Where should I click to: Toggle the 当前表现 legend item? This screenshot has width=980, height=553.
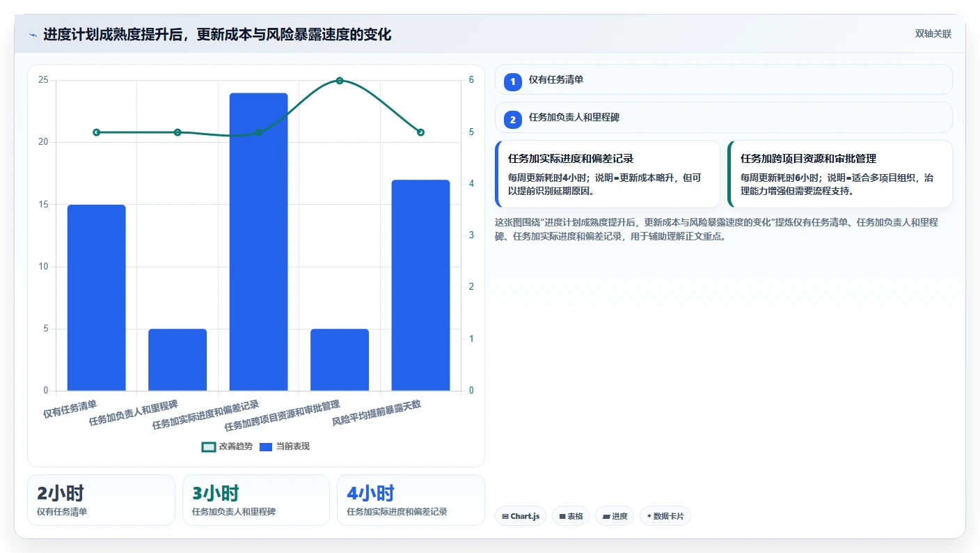[x=284, y=446]
